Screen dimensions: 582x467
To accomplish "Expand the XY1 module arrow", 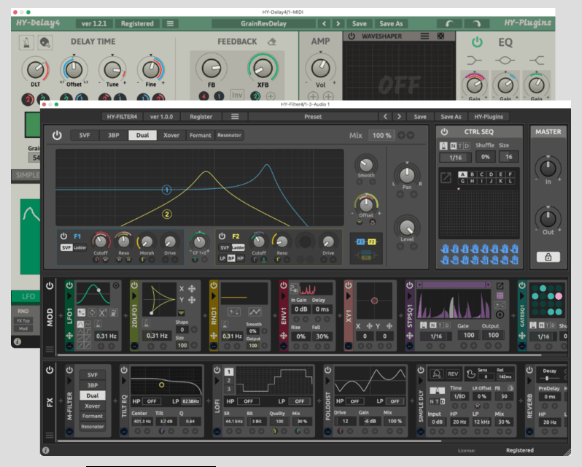I will tap(348, 296).
